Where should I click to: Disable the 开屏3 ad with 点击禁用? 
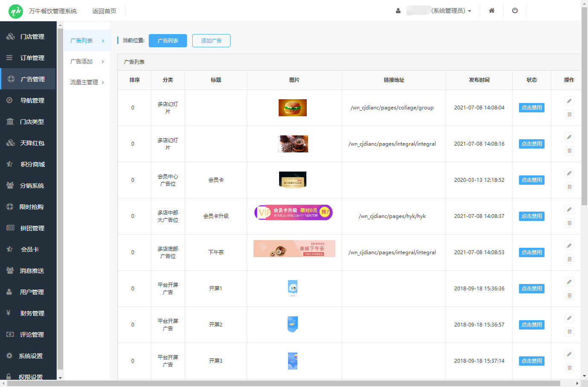point(531,361)
